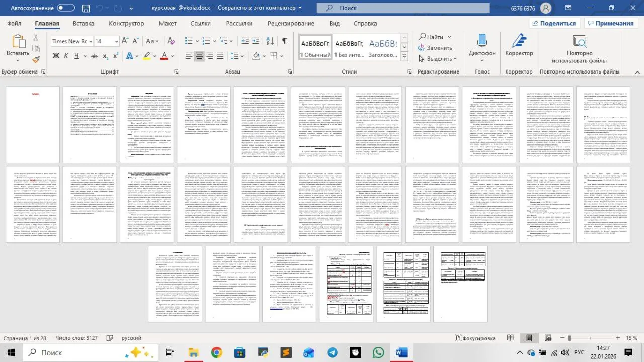Apply italic formatting (К)
Screen dimensions: 644x362
pos(66,56)
